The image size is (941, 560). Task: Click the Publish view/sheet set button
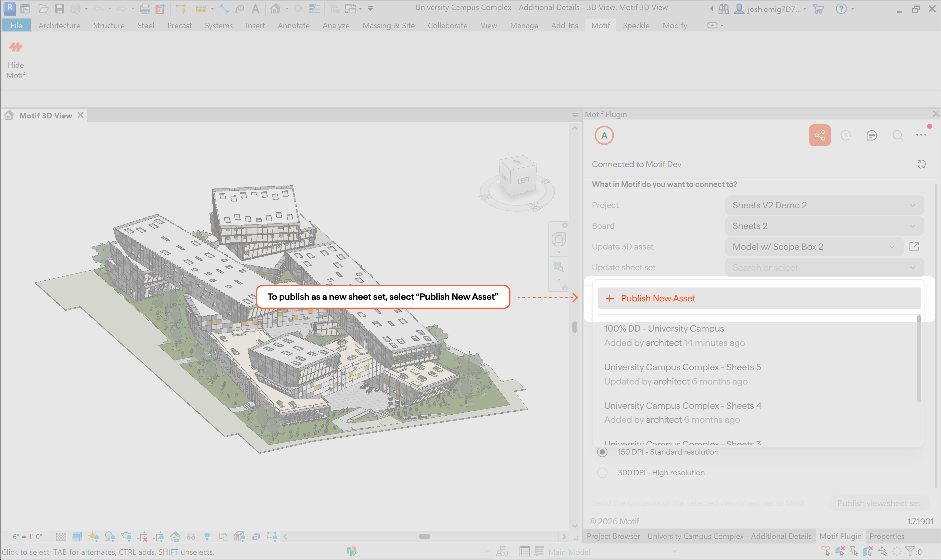879,503
